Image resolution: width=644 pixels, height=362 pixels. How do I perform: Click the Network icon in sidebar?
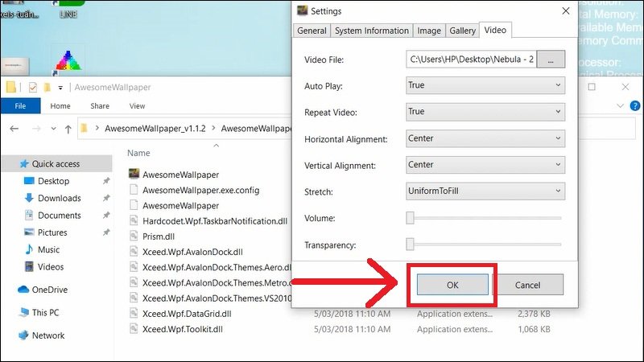point(23,335)
